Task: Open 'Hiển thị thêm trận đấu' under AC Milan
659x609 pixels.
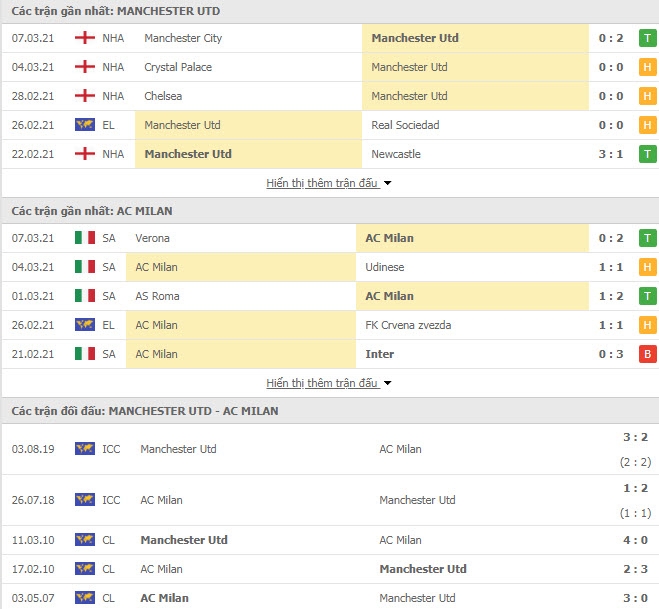Action: [x=322, y=383]
